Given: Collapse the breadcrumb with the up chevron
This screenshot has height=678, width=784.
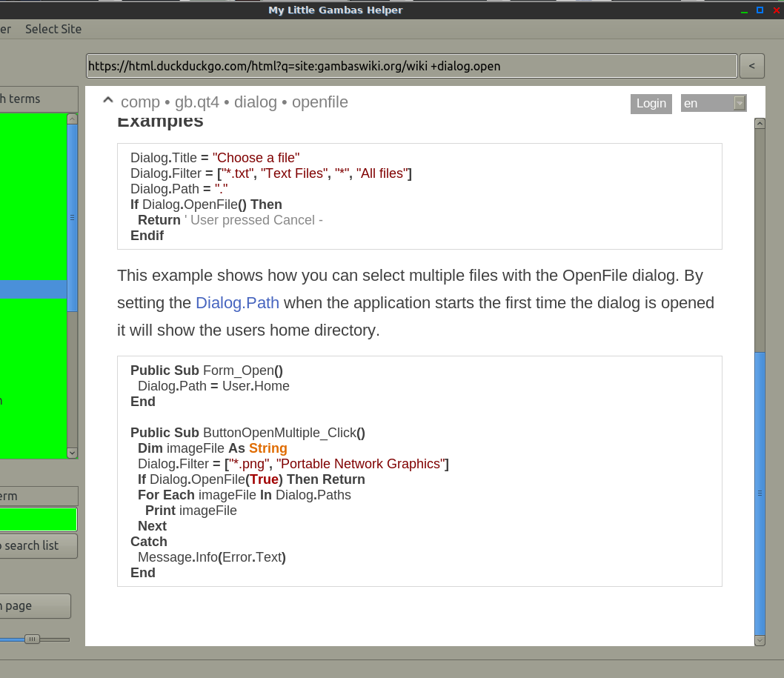Looking at the screenshot, I should pos(107,101).
